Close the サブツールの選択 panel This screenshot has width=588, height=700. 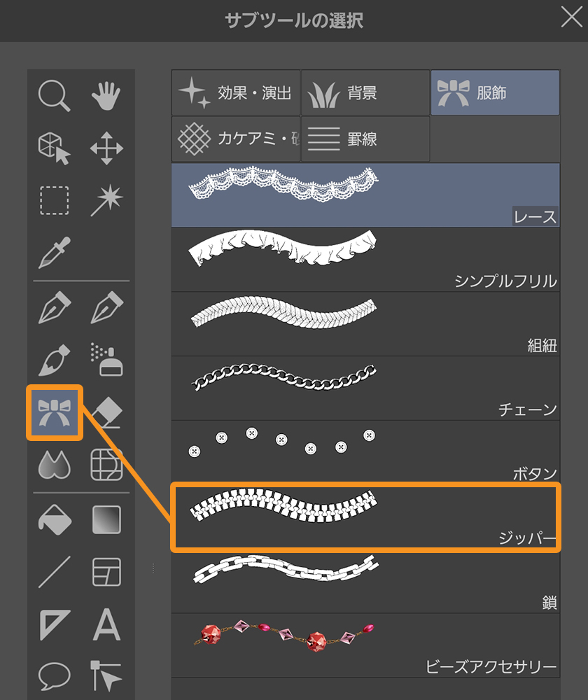(x=571, y=19)
